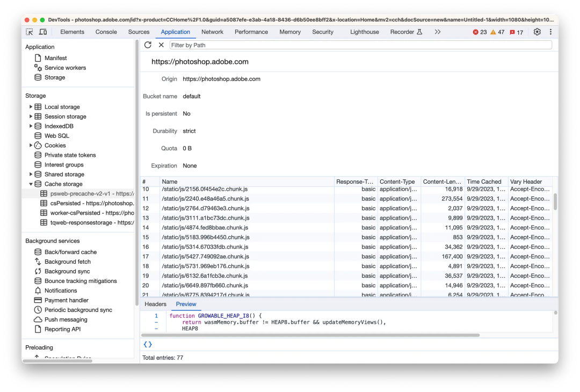Switch to the Console tab
The width and height of the screenshot is (580, 392).
click(x=106, y=32)
